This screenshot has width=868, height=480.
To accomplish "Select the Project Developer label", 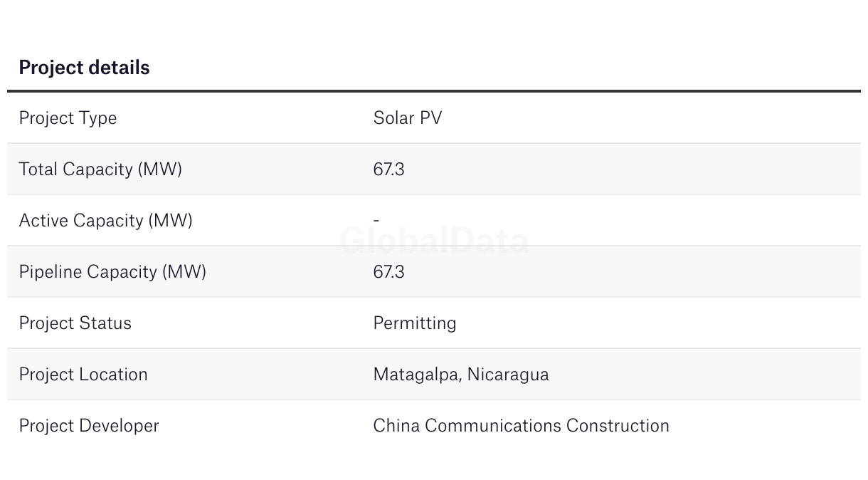I will click(89, 426).
